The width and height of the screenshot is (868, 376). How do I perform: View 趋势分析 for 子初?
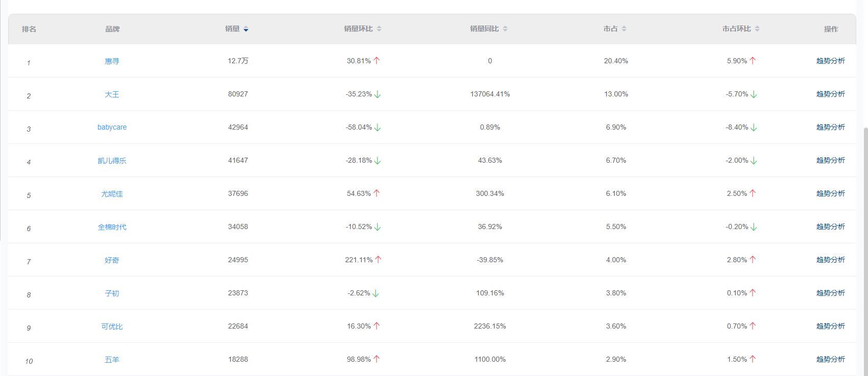pos(830,293)
